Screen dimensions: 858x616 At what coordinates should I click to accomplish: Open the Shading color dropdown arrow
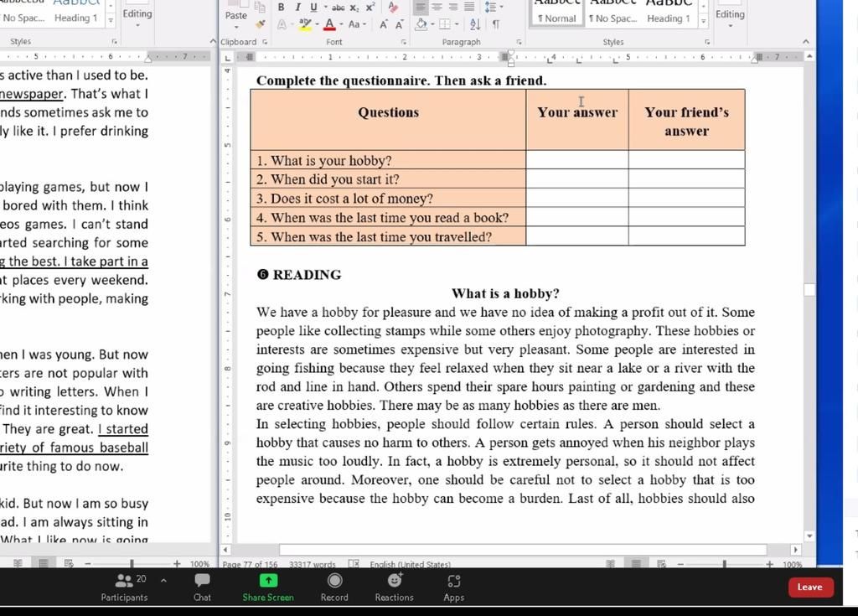coord(432,24)
